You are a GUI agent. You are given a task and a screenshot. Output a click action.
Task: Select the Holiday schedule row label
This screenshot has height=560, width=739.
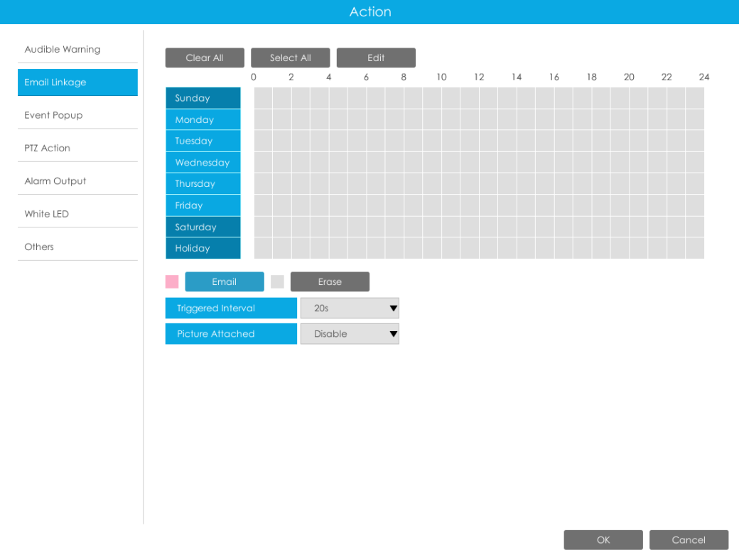coord(203,249)
